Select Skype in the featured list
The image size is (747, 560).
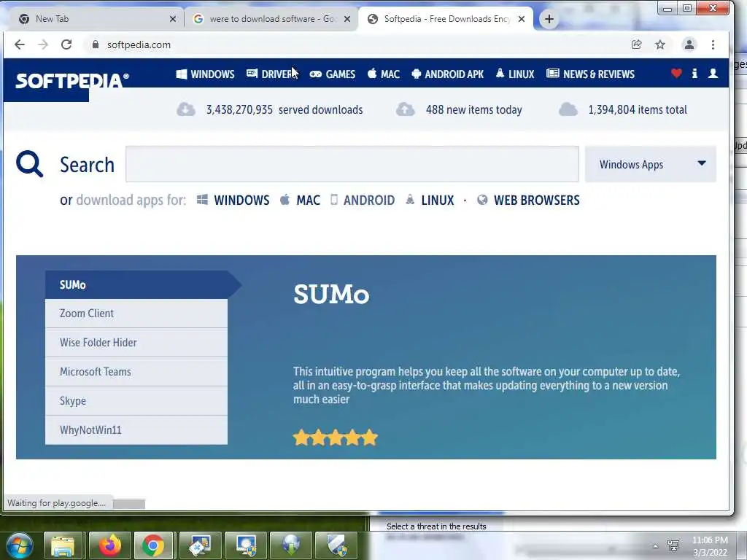tap(136, 401)
